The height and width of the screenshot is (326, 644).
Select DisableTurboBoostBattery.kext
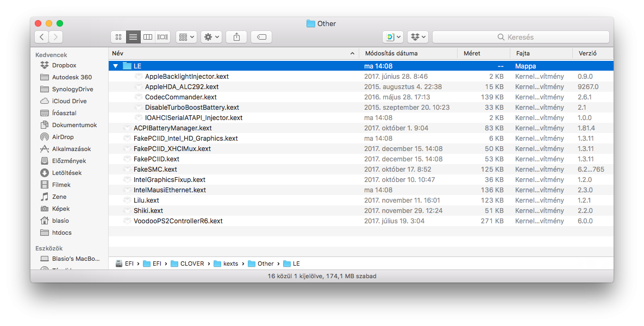pyautogui.click(x=361, y=107)
